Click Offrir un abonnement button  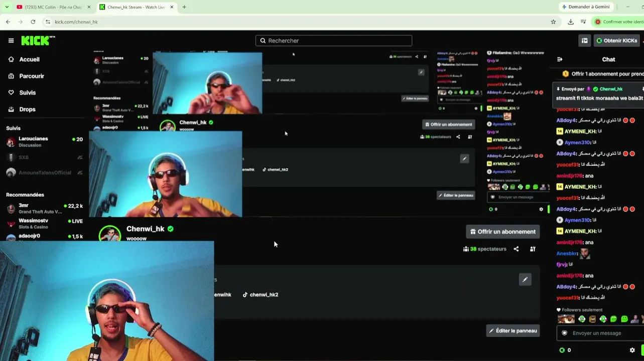pyautogui.click(x=502, y=232)
